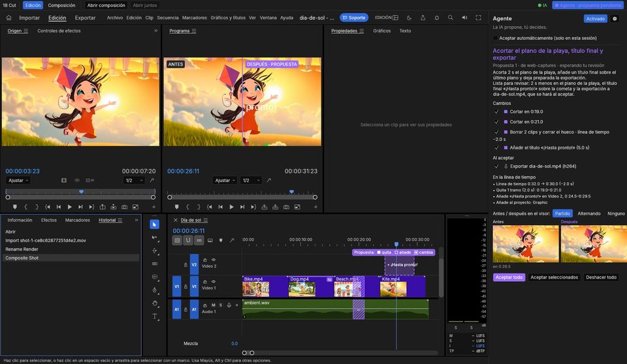Viewport: 627px width, 364px height.
Task: Click the notifications bell icon
Action: (437, 18)
